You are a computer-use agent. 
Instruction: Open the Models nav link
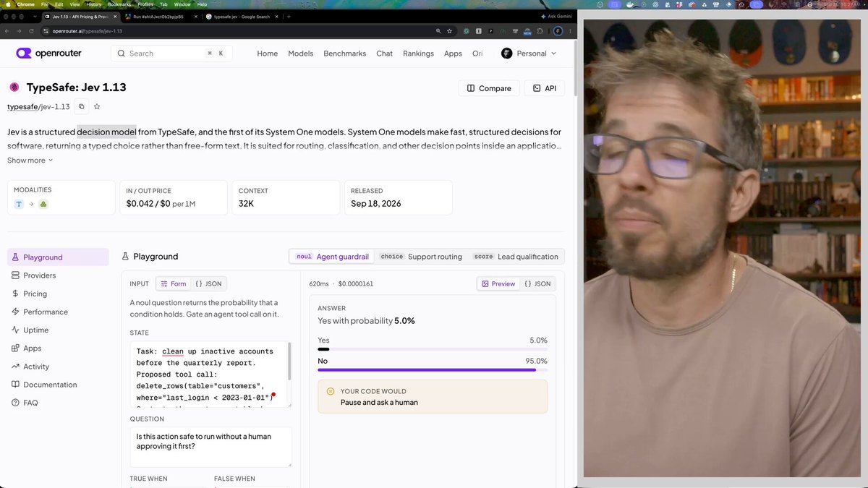coord(301,53)
